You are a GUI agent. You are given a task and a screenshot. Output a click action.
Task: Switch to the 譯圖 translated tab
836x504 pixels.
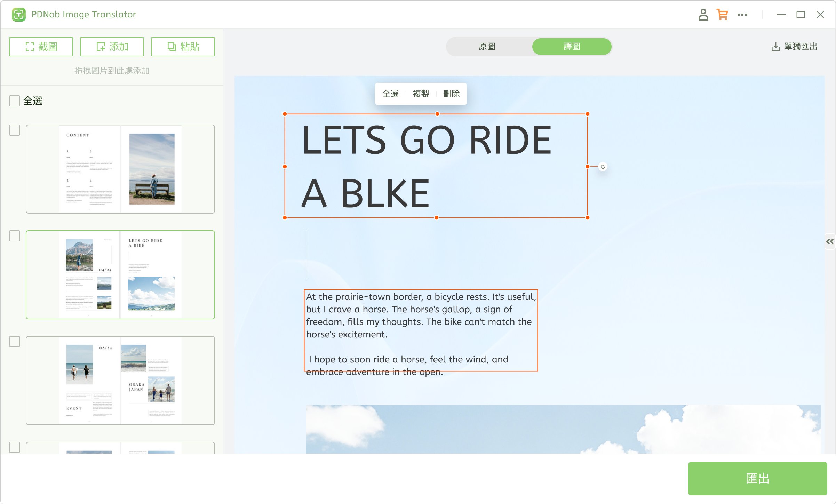click(x=572, y=47)
